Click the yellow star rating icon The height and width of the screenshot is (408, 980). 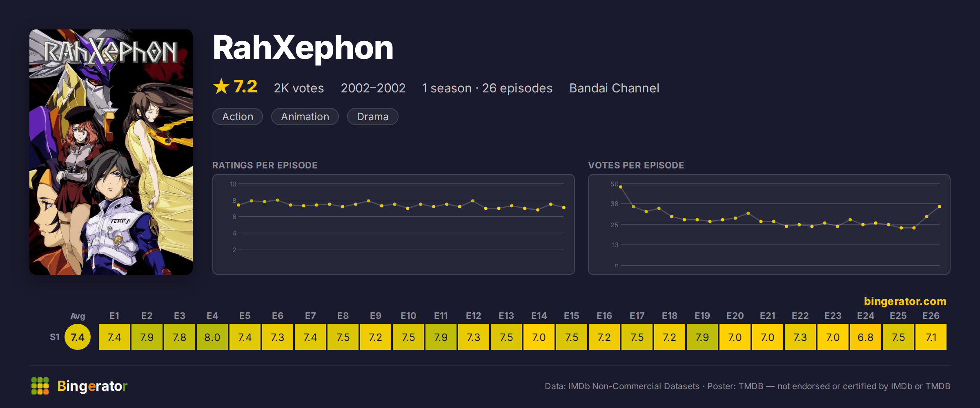(221, 87)
